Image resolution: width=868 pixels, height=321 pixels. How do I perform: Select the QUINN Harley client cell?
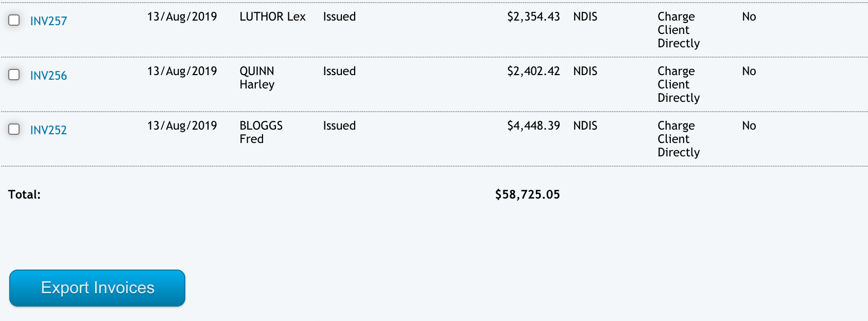[257, 78]
